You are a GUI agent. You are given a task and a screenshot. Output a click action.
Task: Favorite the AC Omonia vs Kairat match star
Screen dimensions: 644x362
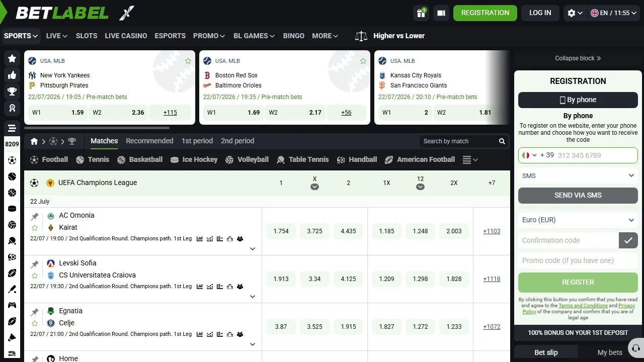[35, 228]
